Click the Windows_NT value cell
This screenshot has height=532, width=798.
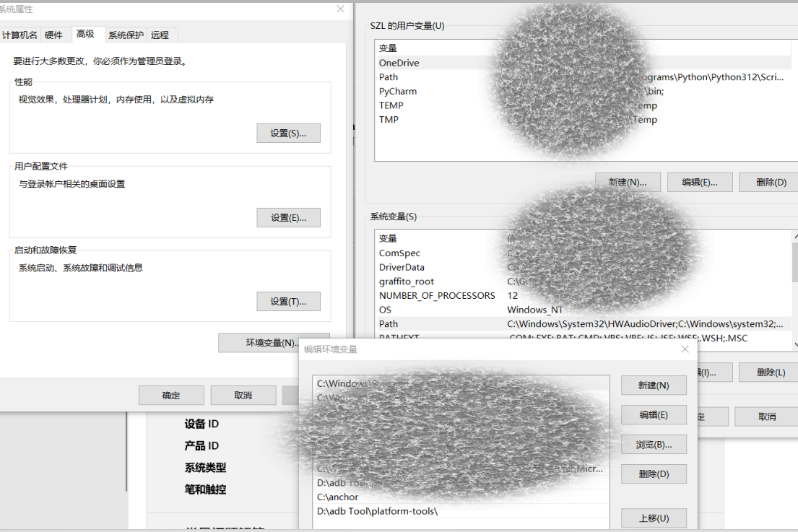(535, 310)
